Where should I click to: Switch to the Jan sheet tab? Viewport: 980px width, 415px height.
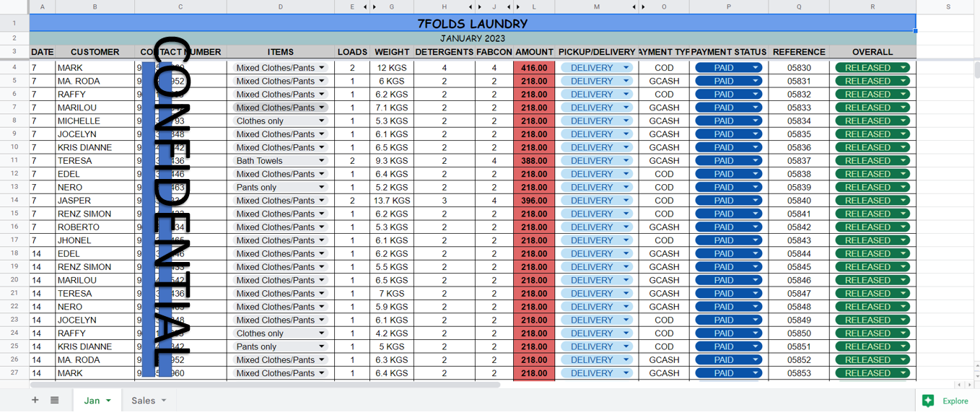point(92,401)
